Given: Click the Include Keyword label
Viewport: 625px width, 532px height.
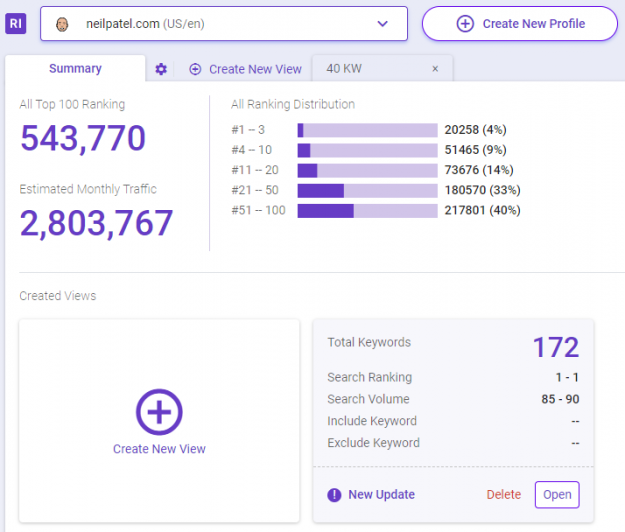Looking at the screenshot, I should pos(372,421).
